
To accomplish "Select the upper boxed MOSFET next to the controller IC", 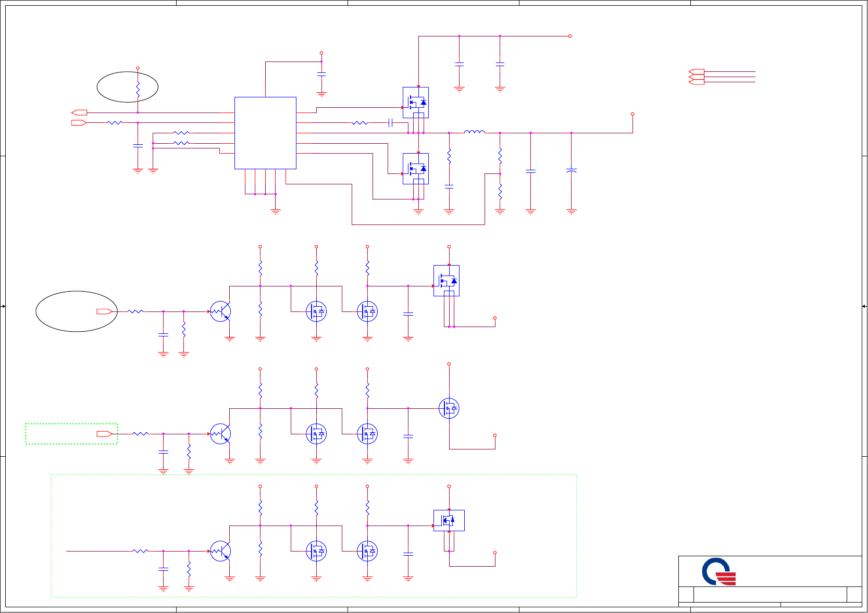I will click(x=416, y=103).
